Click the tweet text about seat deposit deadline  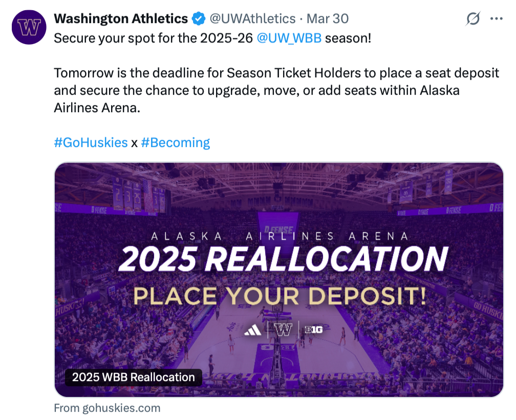276,90
